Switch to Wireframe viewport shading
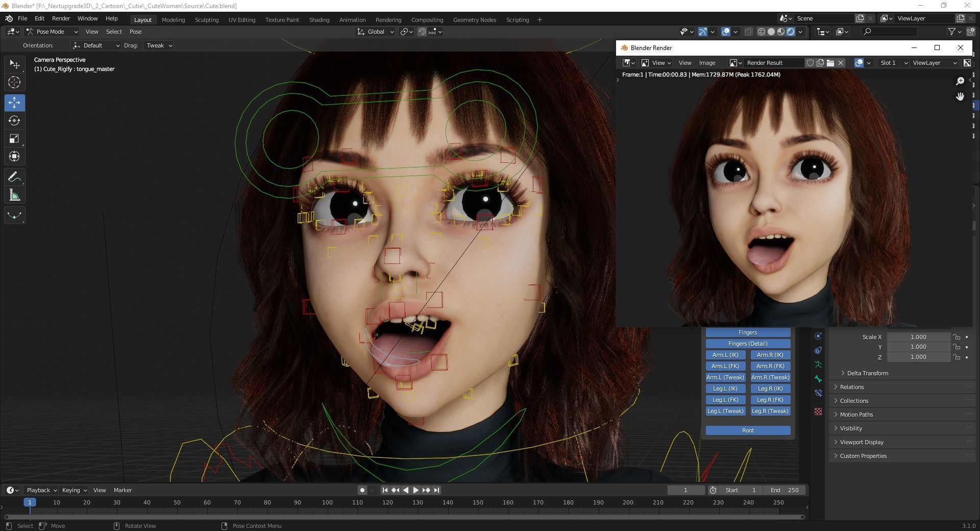This screenshot has height=531, width=980. pos(762,32)
